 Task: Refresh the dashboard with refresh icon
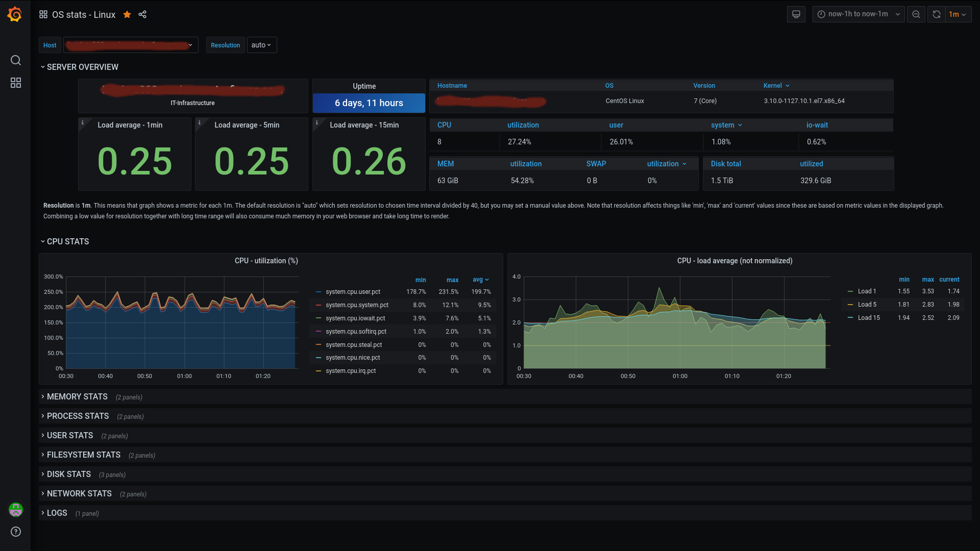coord(937,14)
